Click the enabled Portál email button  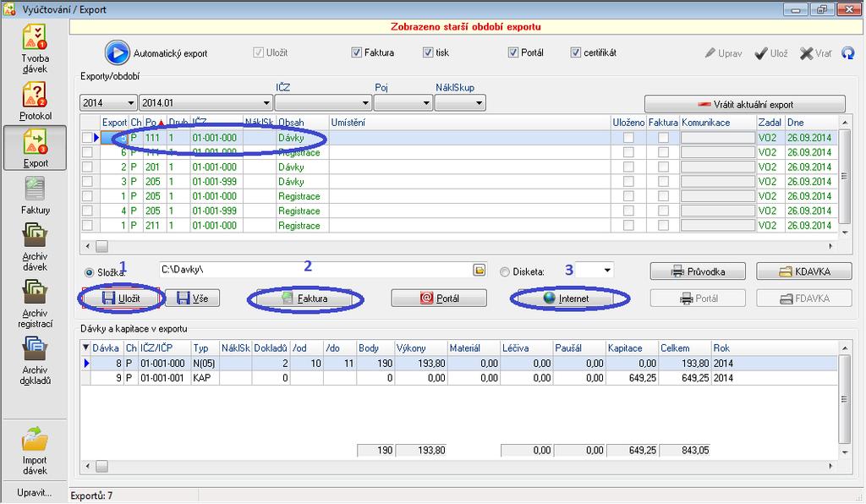439,299
